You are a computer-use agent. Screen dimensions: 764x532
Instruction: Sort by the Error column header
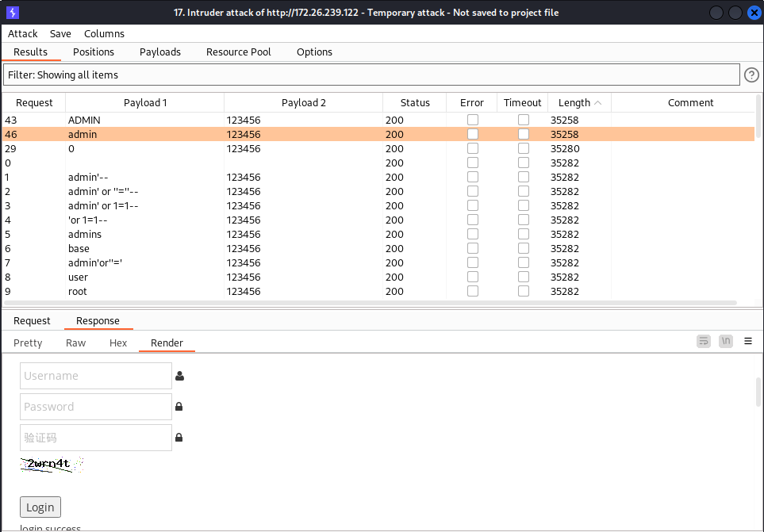pyautogui.click(x=472, y=103)
